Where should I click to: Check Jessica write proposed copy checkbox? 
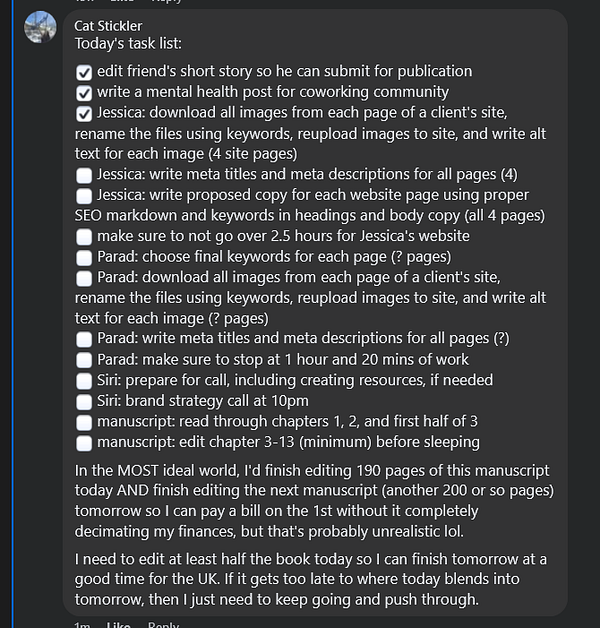tap(84, 196)
